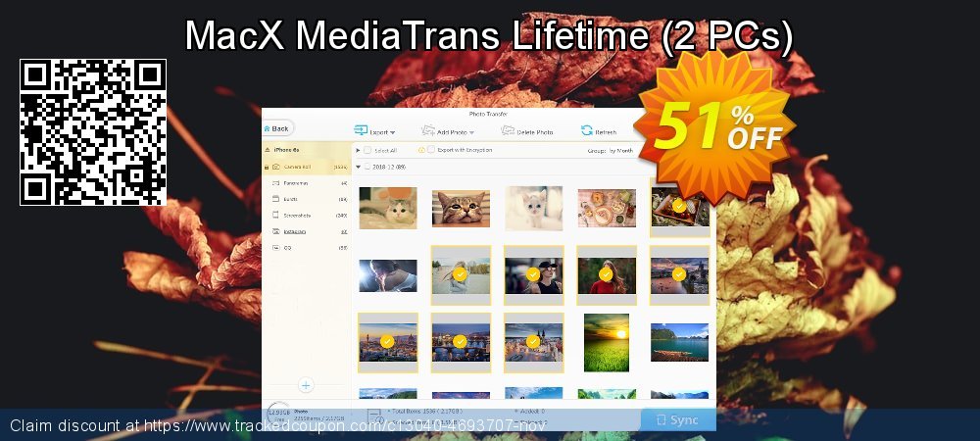The width and height of the screenshot is (980, 441).
Task: Select the iPhone 6s device entry
Action: pyautogui.click(x=306, y=150)
